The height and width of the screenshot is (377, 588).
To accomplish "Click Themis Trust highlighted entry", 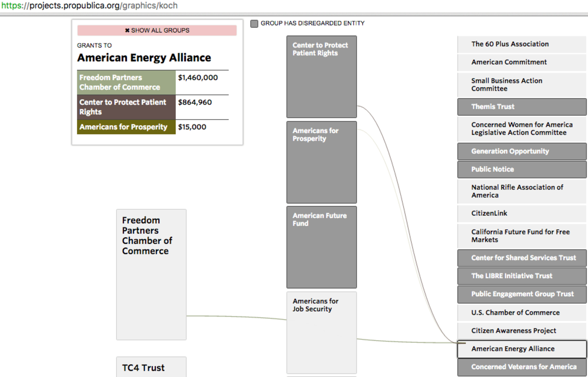I will point(521,106).
